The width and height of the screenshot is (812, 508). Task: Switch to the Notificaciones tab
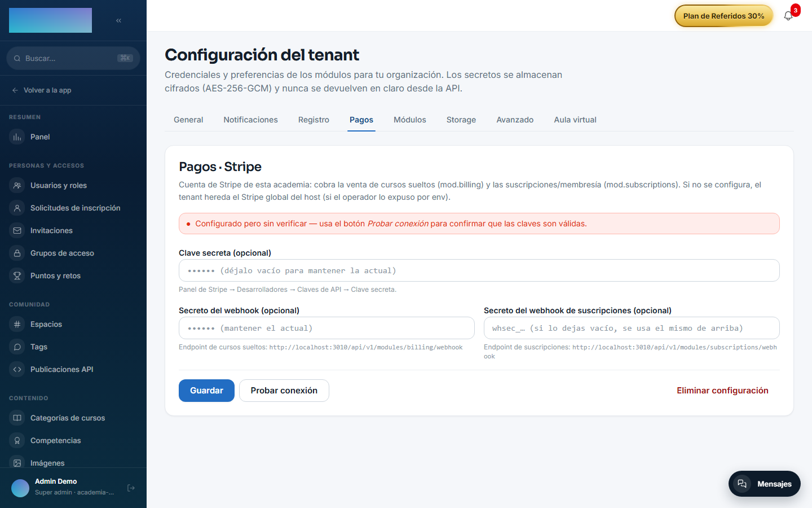pos(250,120)
